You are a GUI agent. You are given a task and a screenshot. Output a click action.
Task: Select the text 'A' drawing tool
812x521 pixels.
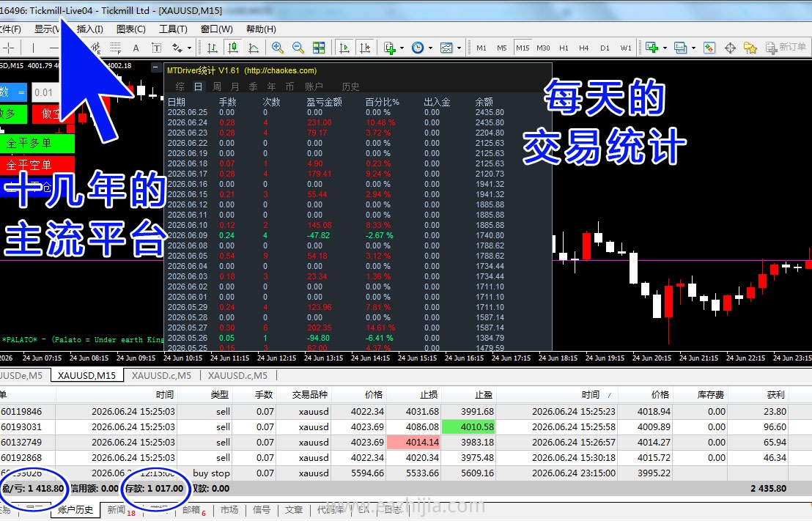136,48
